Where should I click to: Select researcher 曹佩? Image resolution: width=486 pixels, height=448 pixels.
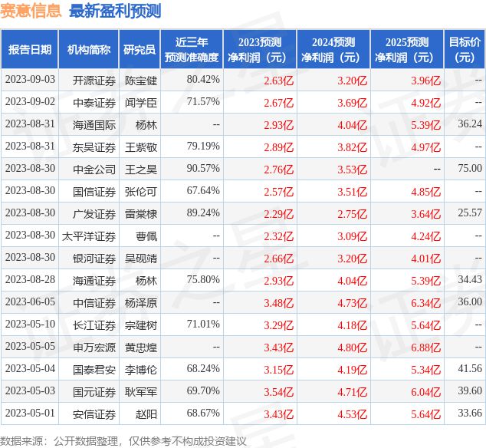[146, 236]
